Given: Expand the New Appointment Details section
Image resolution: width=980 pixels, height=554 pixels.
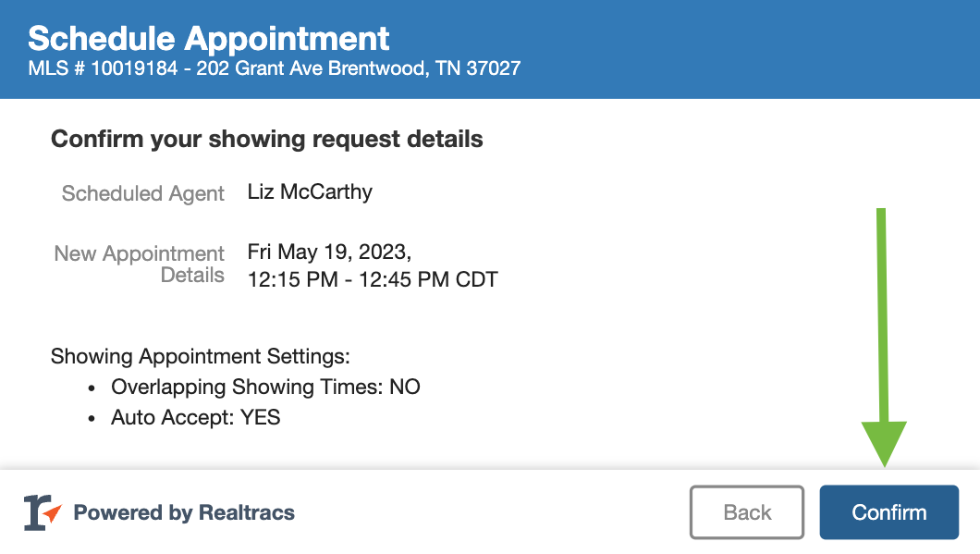Looking at the screenshot, I should point(140,266).
